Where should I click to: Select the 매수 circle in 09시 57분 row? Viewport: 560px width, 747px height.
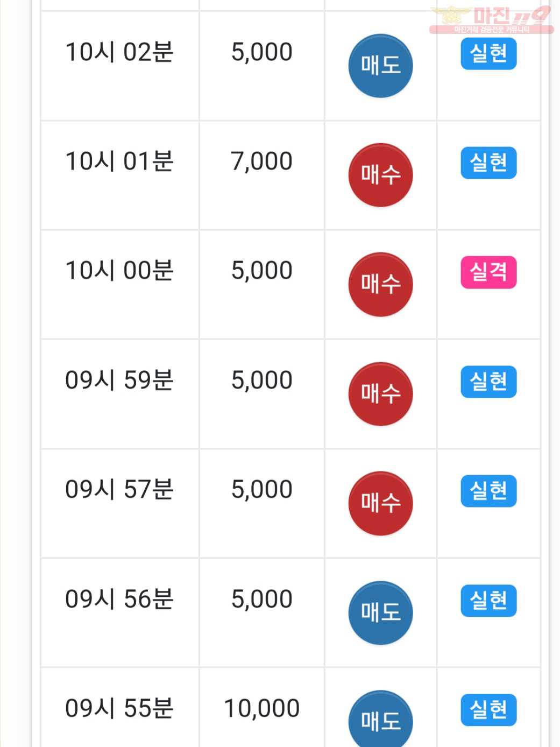[x=380, y=503]
